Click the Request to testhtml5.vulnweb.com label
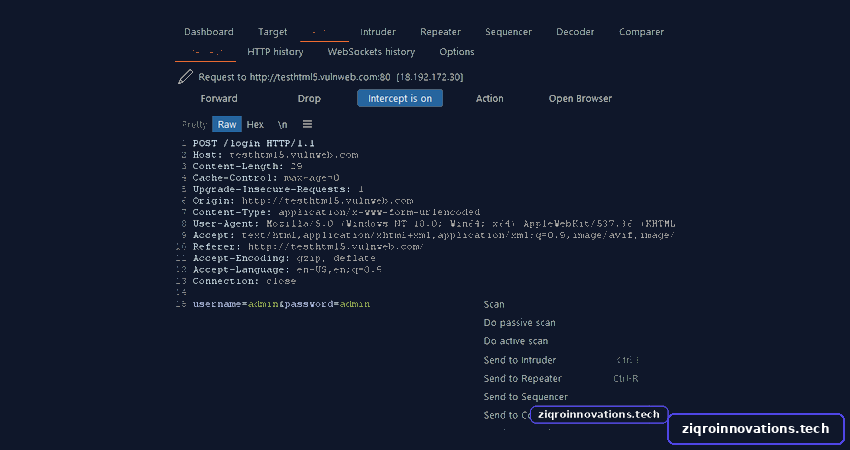 [331, 77]
